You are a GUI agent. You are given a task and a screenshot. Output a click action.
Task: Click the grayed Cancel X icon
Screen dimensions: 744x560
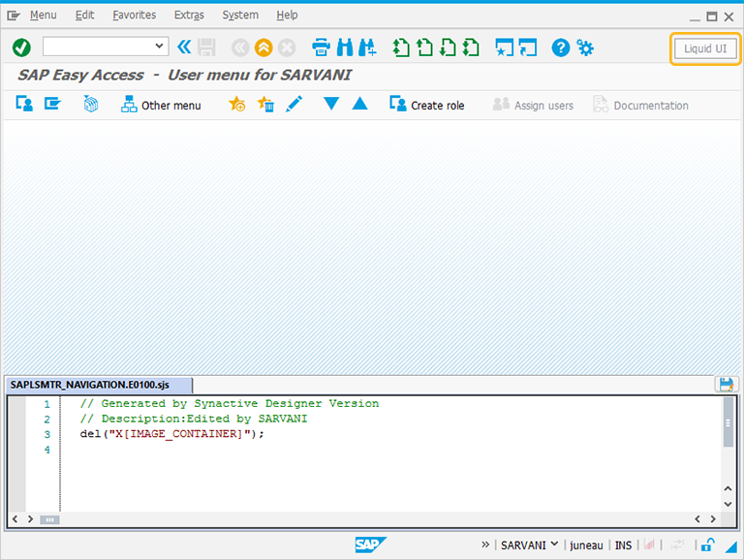pyautogui.click(x=287, y=47)
